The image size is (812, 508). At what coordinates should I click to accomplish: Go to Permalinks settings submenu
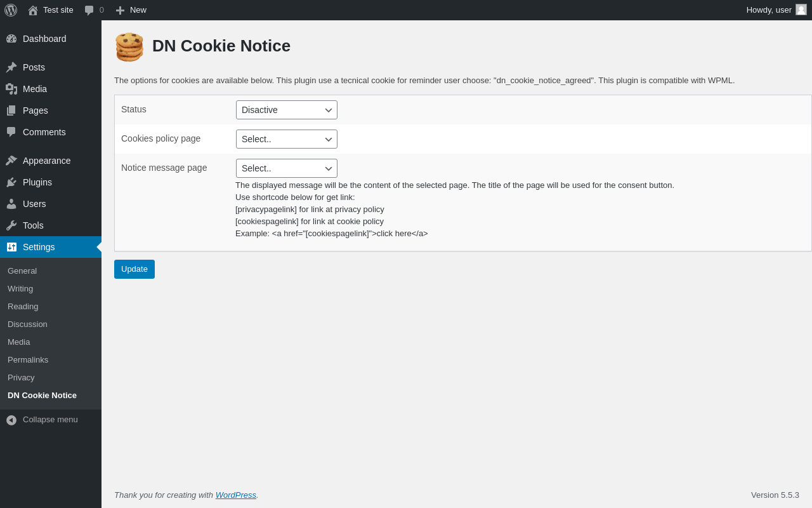28,359
